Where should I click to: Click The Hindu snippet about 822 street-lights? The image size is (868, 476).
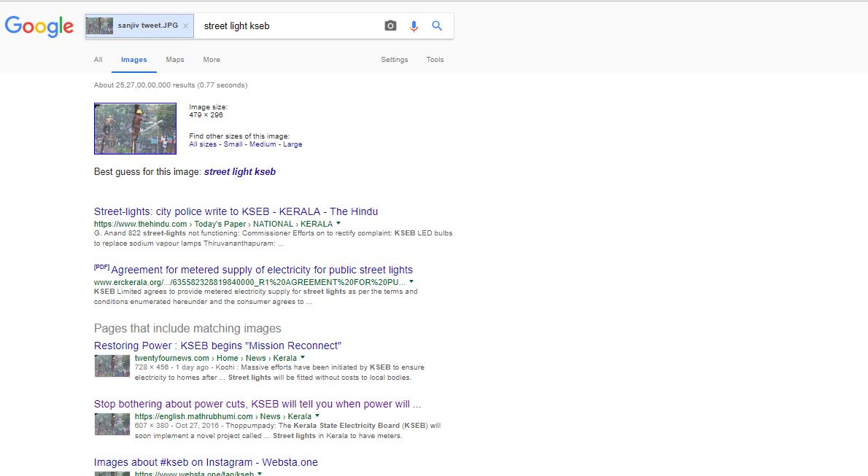[273, 238]
